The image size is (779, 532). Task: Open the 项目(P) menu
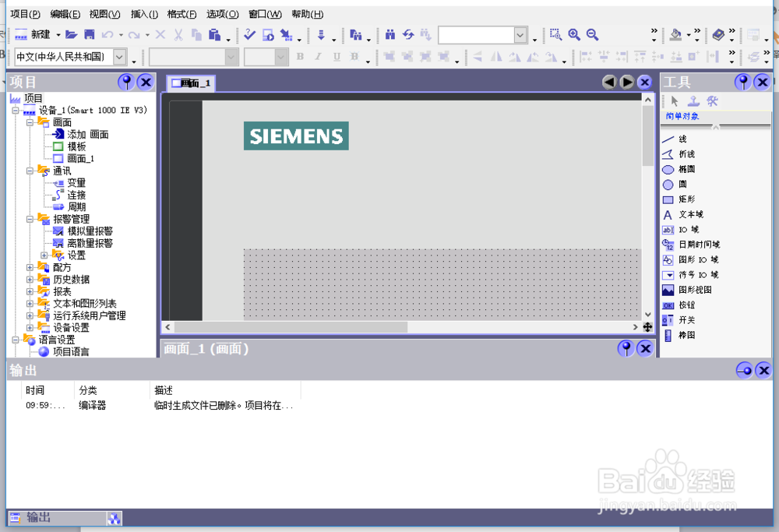click(26, 14)
